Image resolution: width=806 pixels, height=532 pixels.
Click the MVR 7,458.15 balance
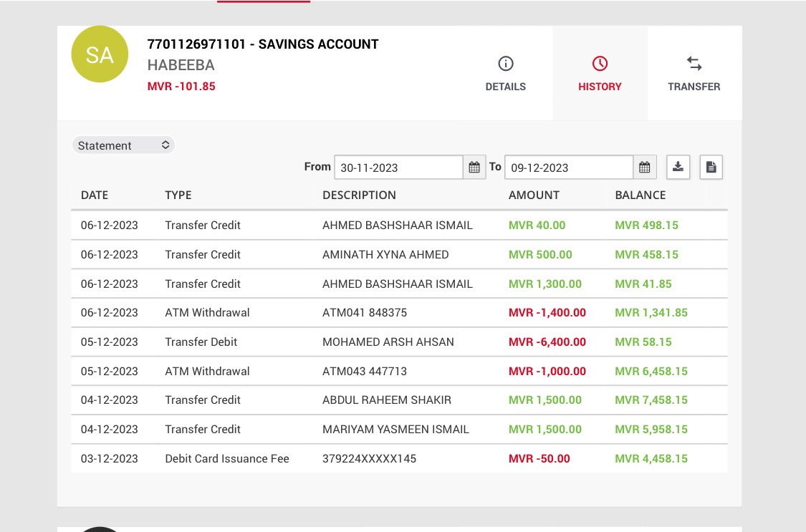click(x=651, y=400)
